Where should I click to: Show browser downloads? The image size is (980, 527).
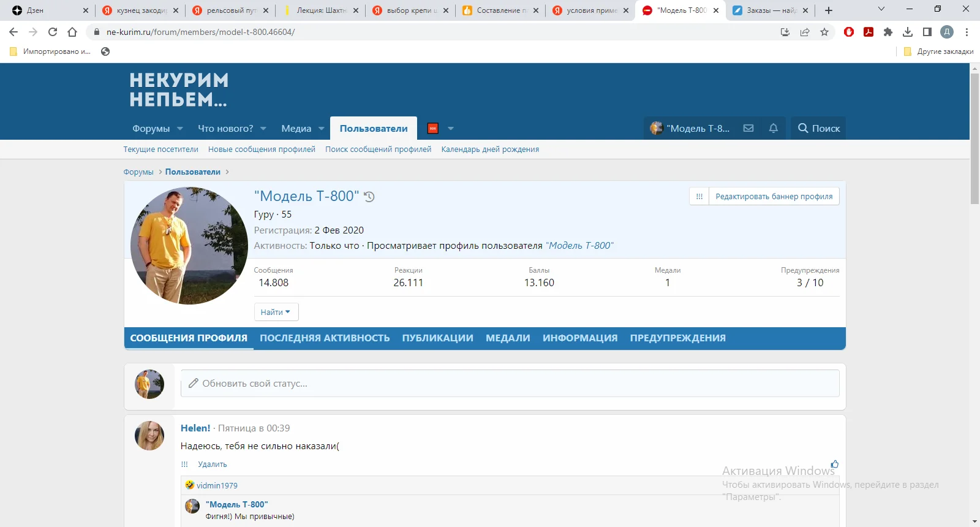point(908,32)
